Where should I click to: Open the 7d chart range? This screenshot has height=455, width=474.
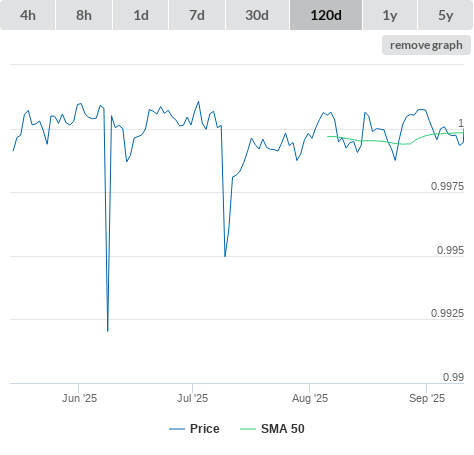click(x=197, y=15)
